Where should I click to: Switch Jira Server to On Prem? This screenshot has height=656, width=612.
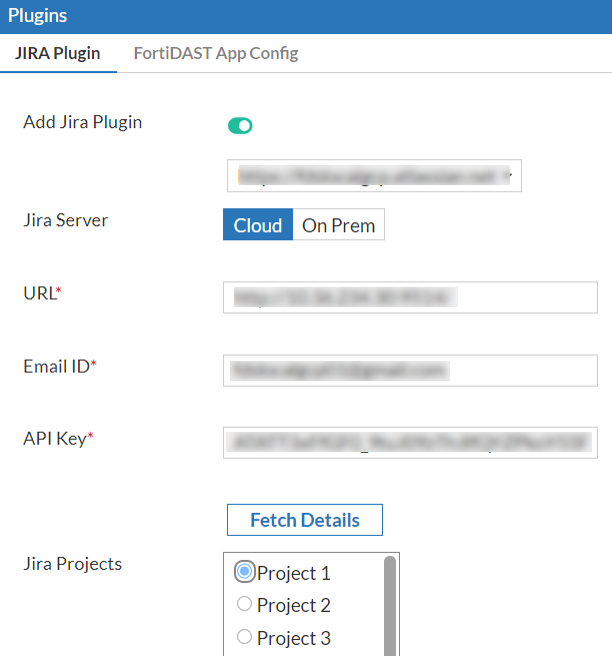pos(338,225)
